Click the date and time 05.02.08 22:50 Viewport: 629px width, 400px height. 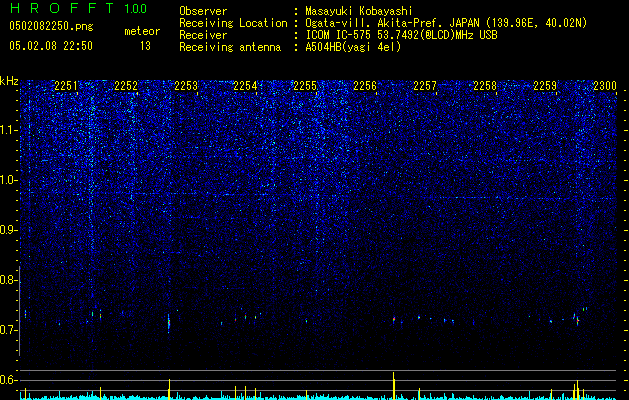coord(51,46)
